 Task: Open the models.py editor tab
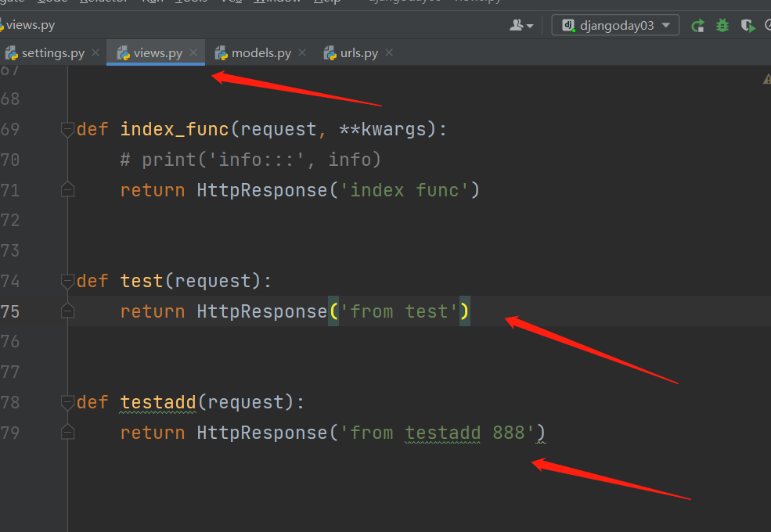click(x=261, y=52)
